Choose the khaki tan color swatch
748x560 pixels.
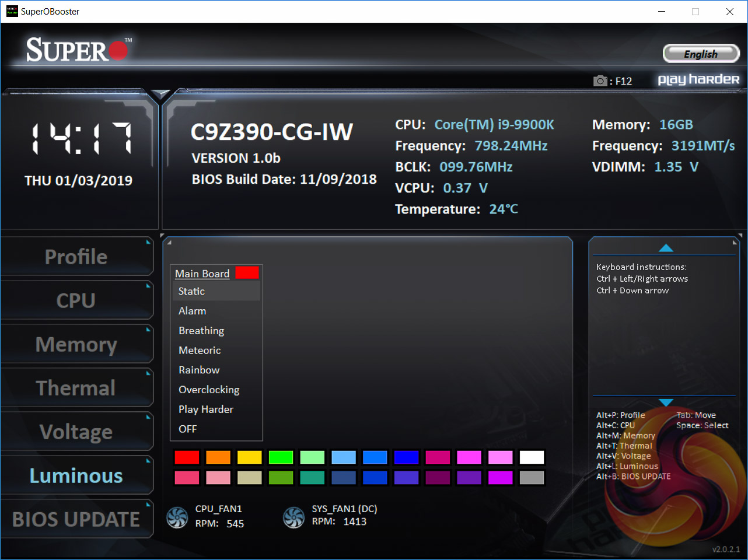[x=250, y=478]
